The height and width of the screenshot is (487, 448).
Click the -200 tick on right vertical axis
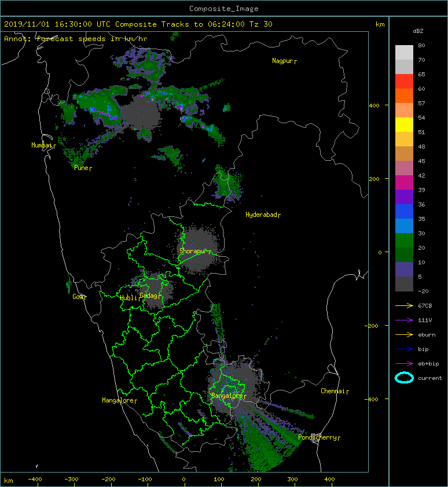372,326
